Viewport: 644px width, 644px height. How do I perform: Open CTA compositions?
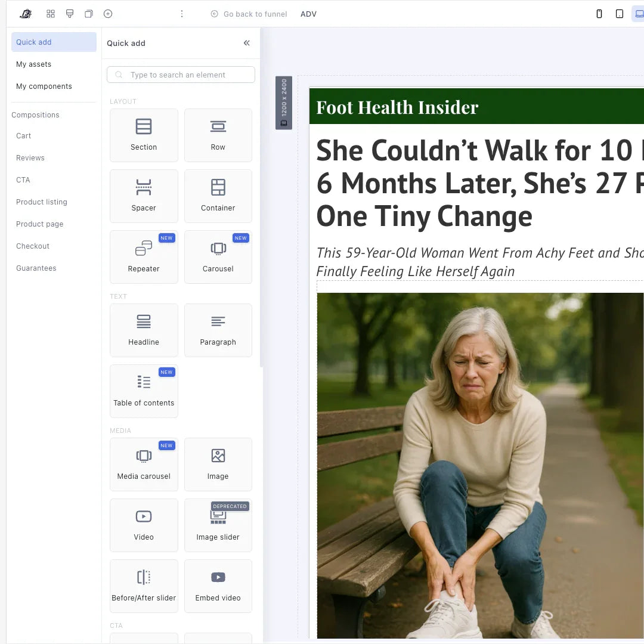23,180
